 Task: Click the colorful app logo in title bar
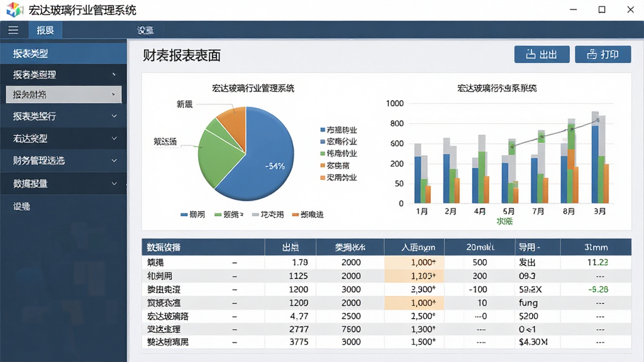click(x=14, y=9)
